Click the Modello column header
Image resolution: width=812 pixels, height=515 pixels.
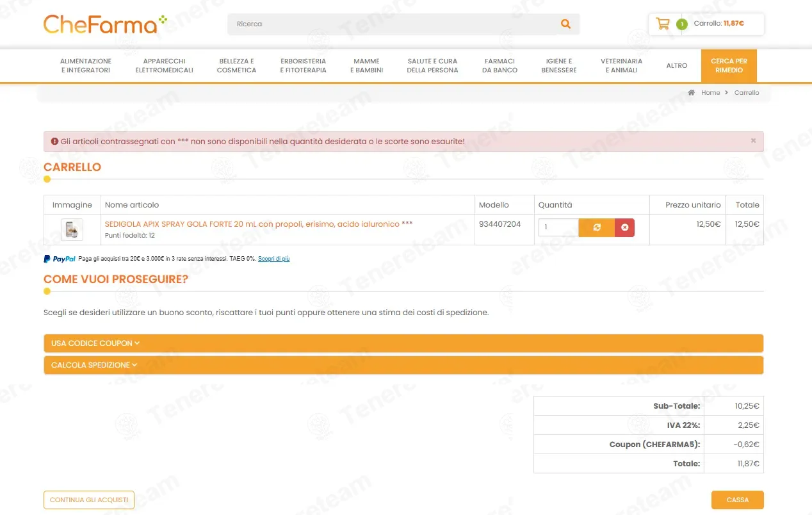(494, 205)
